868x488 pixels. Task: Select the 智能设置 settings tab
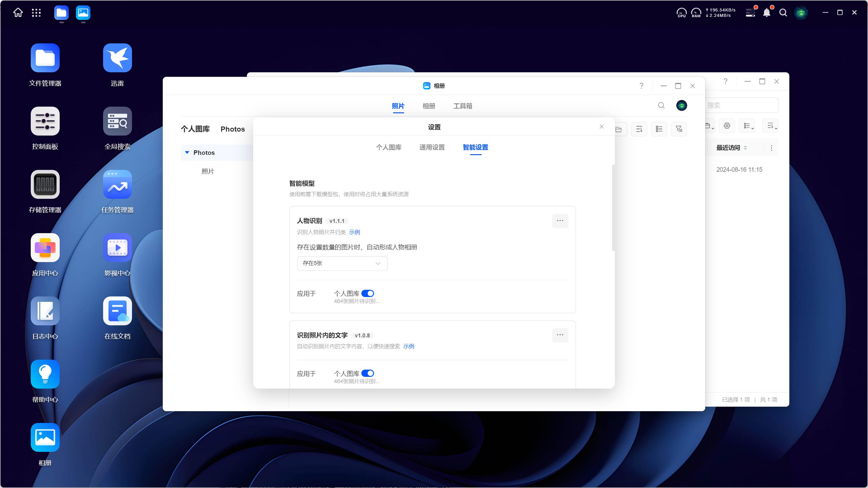pos(476,147)
